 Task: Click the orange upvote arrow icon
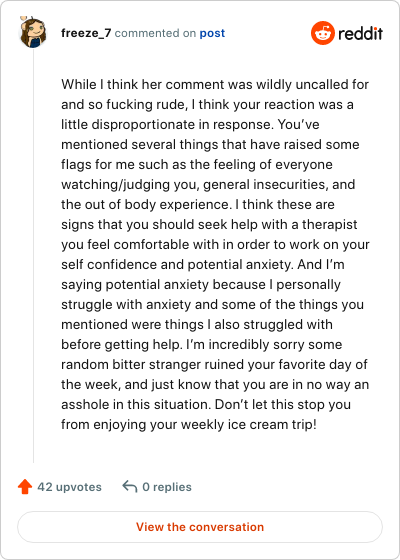[25, 487]
